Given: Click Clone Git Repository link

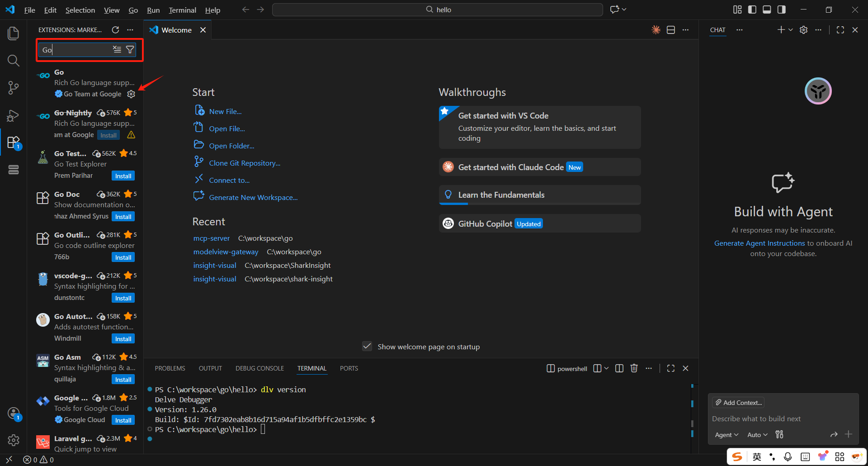Looking at the screenshot, I should pos(245,163).
